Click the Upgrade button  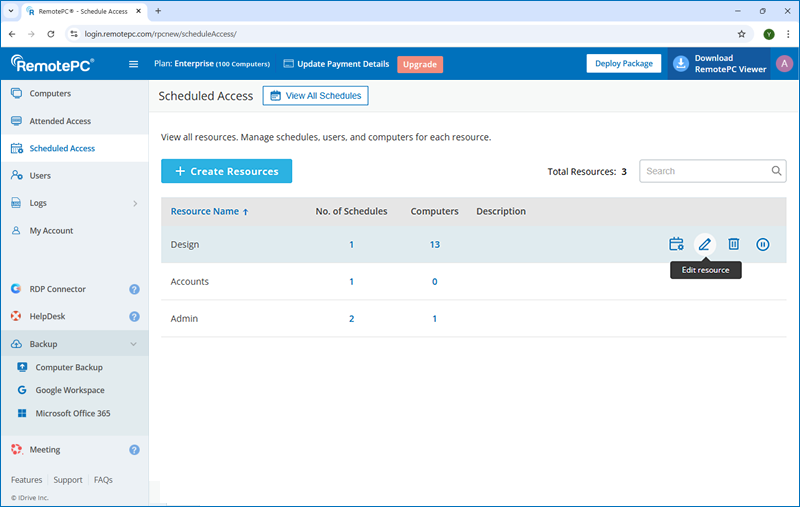(x=419, y=64)
